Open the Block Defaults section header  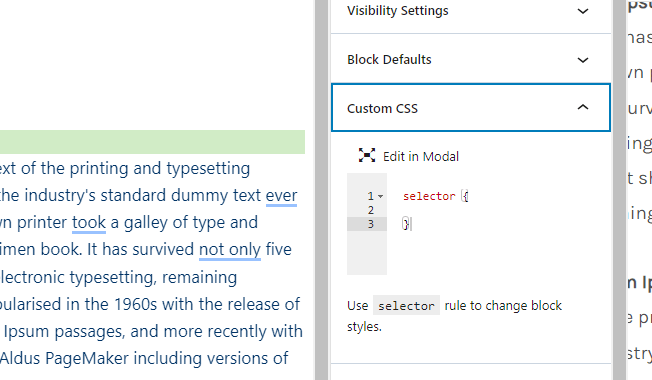[x=471, y=59]
